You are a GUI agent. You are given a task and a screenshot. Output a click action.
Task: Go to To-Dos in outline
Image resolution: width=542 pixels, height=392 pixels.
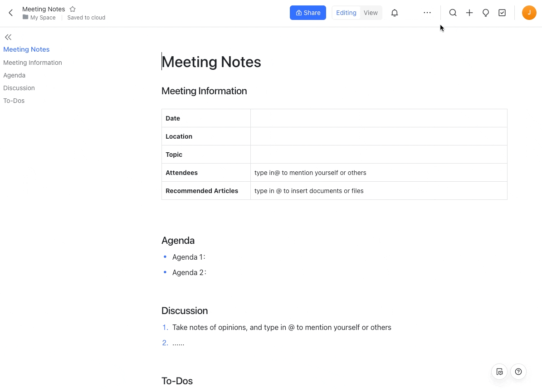pos(14,101)
